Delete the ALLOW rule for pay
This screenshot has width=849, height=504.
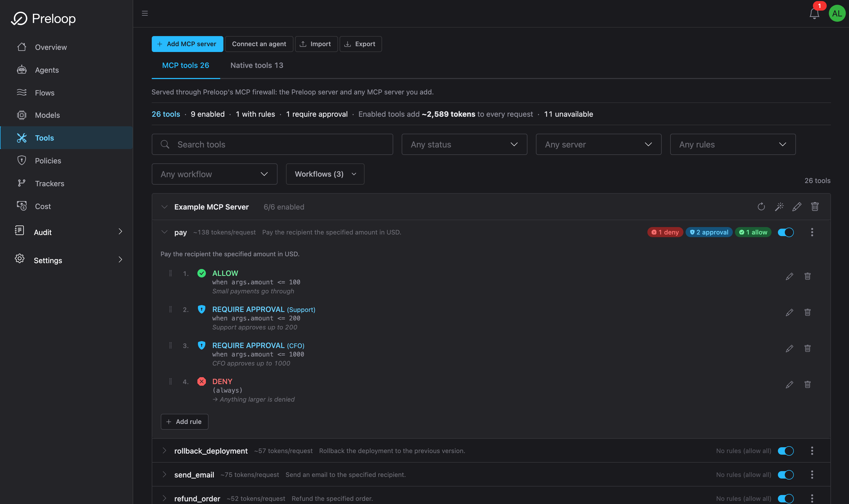807,276
